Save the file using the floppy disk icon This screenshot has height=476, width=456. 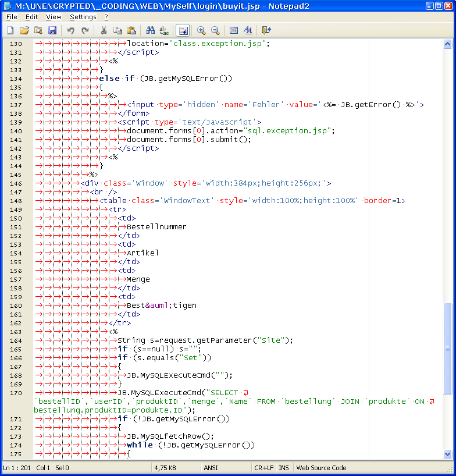[x=52, y=30]
